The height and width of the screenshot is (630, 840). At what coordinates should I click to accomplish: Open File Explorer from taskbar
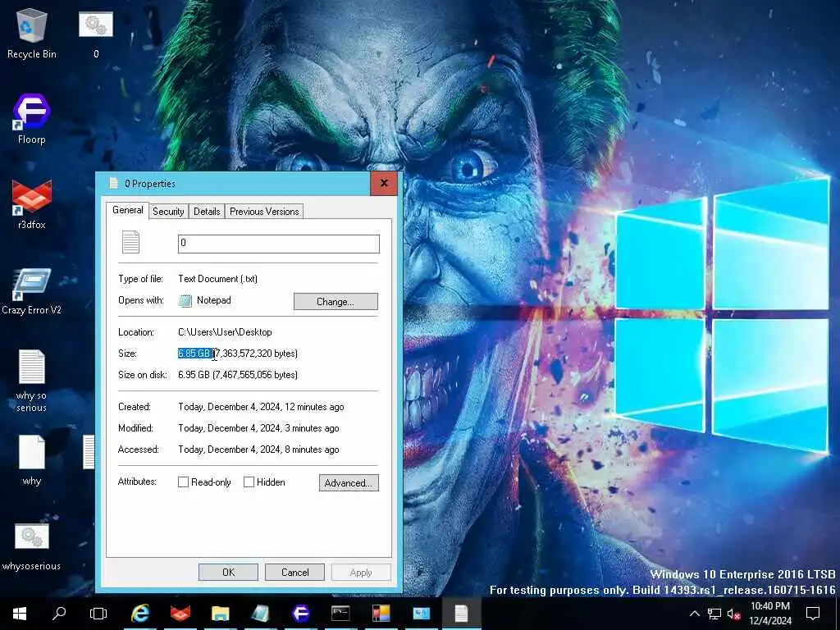click(x=220, y=614)
